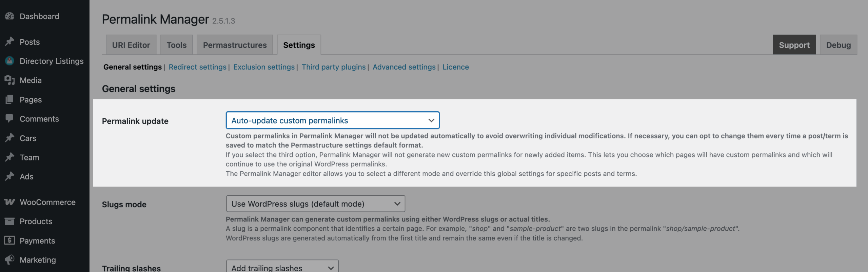The image size is (868, 272).
Task: Open Advanced settings section
Action: click(404, 67)
